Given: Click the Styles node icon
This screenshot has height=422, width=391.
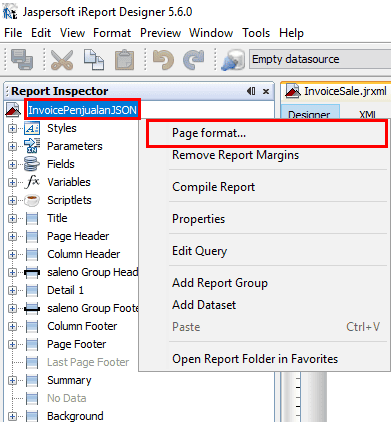Looking at the screenshot, I should pos(32,128).
